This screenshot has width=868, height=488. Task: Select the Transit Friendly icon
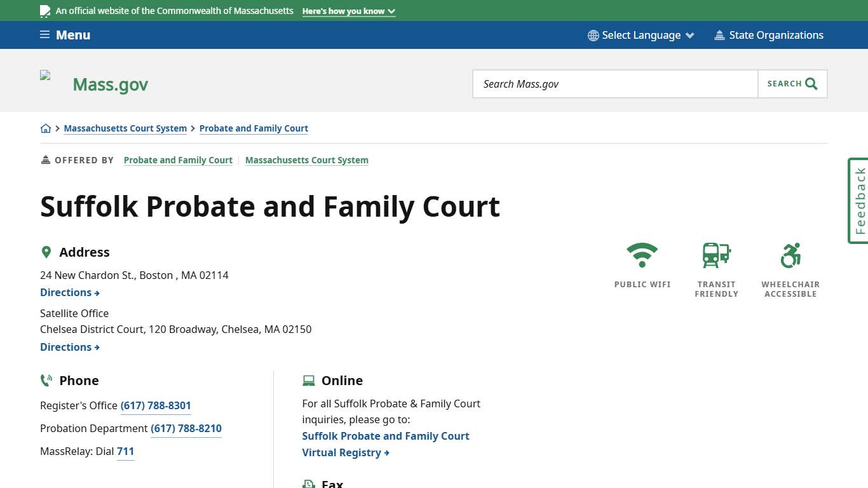click(715, 255)
